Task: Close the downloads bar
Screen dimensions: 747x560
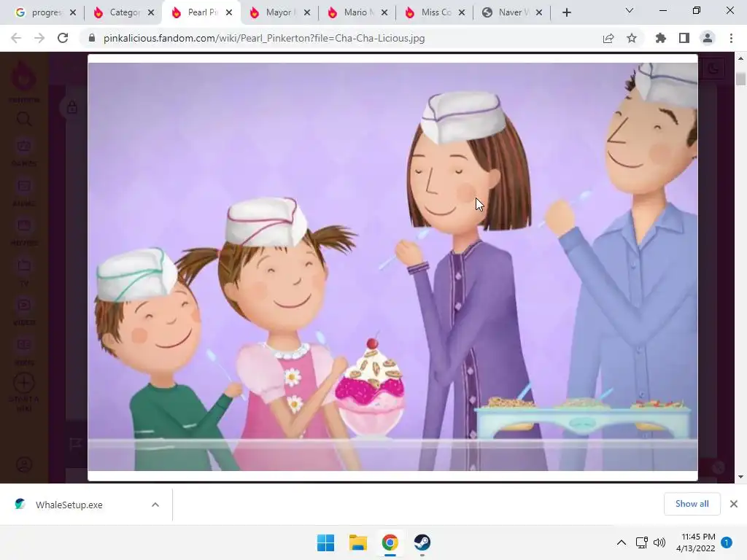Action: 734,504
